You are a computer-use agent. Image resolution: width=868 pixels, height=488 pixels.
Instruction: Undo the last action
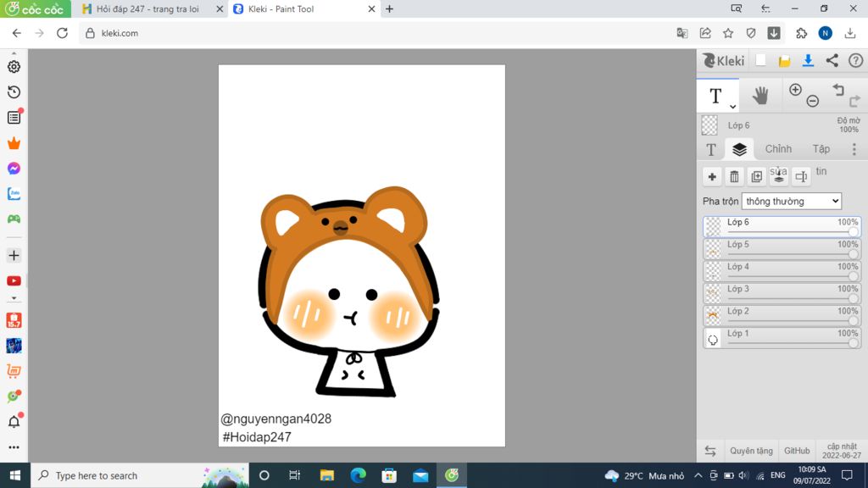(838, 90)
